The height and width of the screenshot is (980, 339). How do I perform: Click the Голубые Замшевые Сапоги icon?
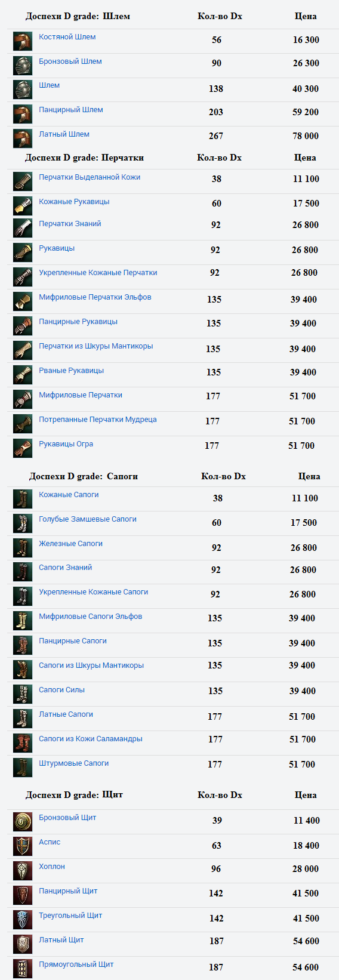click(x=23, y=523)
